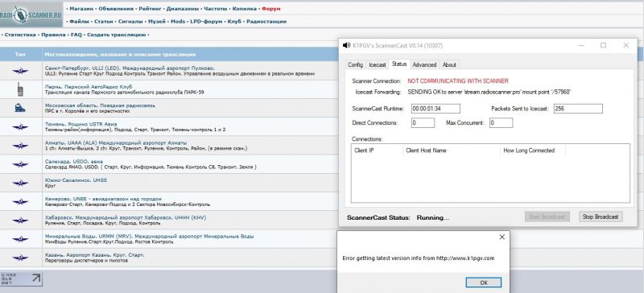Image resolution: width=644 pixels, height=293 pixels.
Task: Open the Салехард USDD авиа link
Action: pos(73,161)
